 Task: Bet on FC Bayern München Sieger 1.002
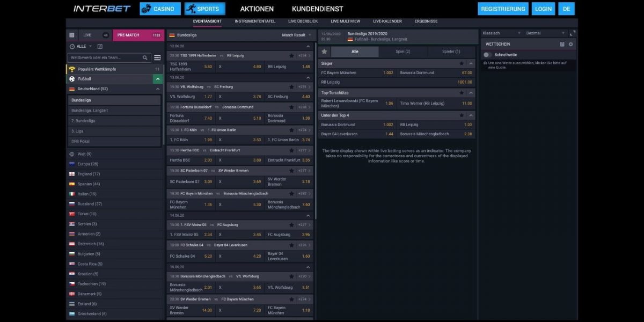pos(357,72)
